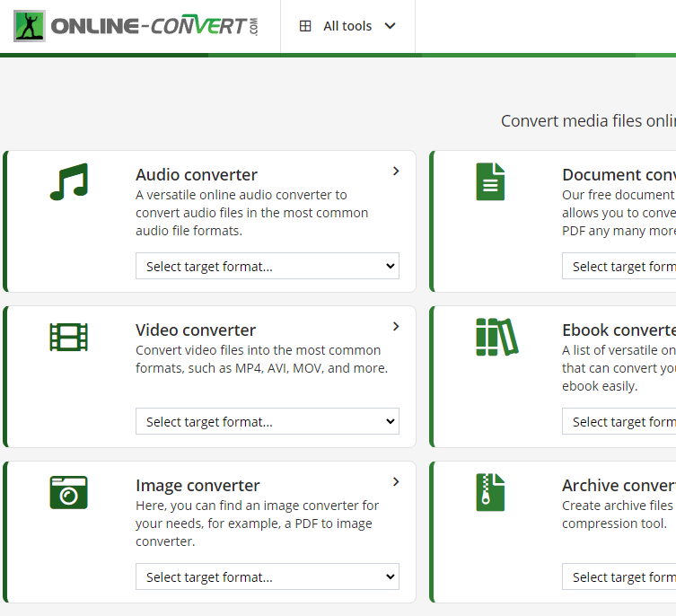Click the grid icon beside All tools
Viewport: 676px width, 616px height.
[305, 26]
